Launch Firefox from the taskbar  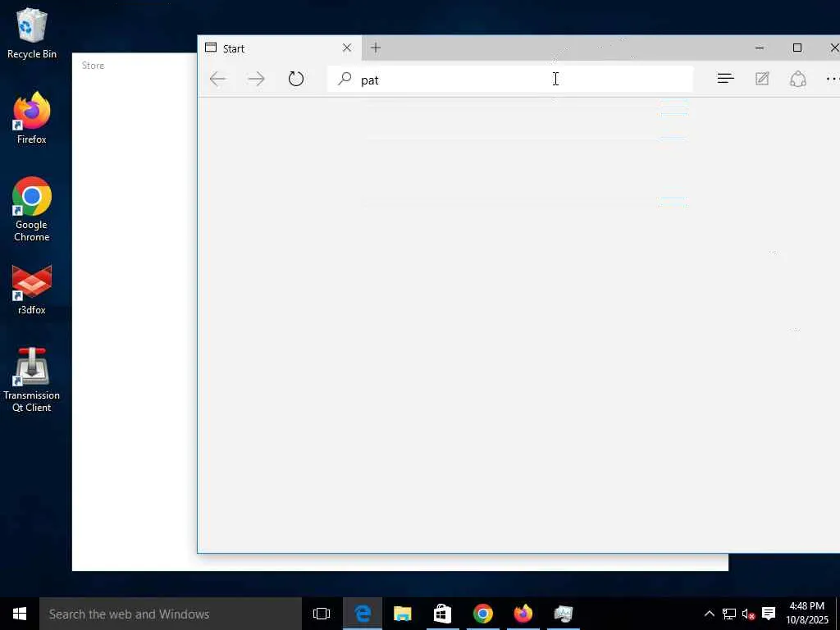click(x=523, y=614)
